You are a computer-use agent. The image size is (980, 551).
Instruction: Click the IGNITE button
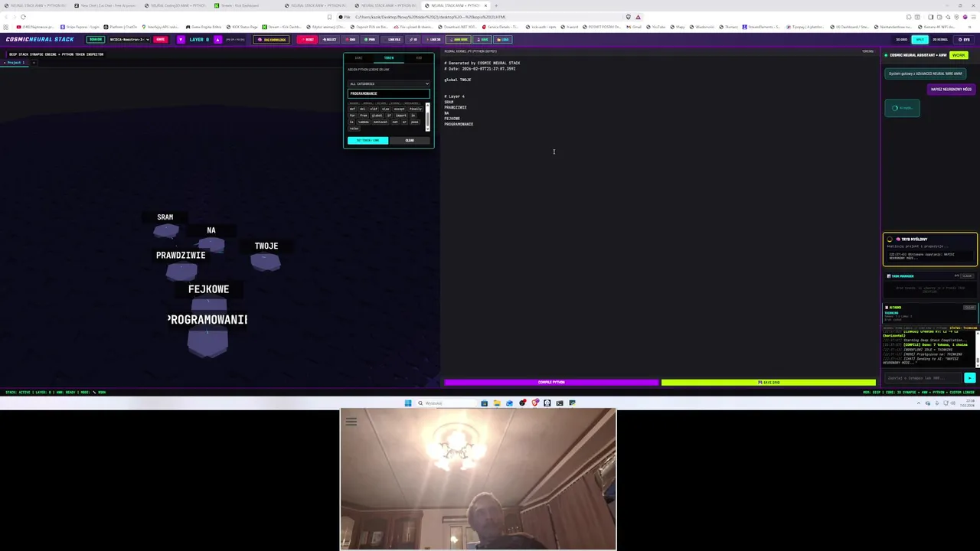click(160, 39)
